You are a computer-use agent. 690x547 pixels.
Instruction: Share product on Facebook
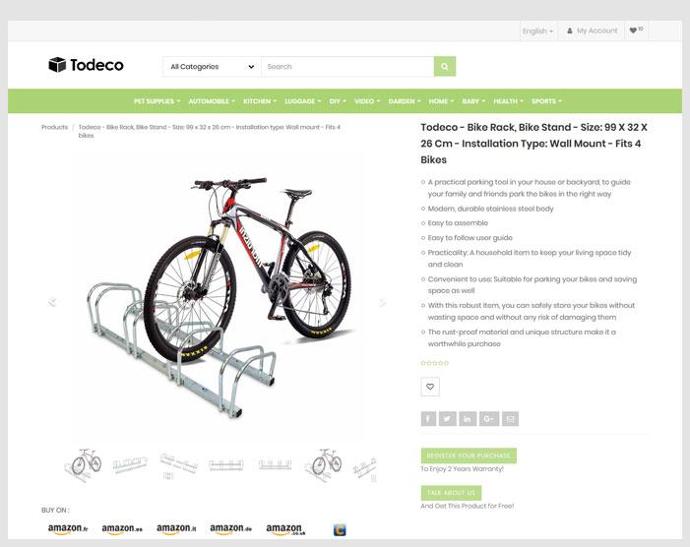(x=428, y=419)
